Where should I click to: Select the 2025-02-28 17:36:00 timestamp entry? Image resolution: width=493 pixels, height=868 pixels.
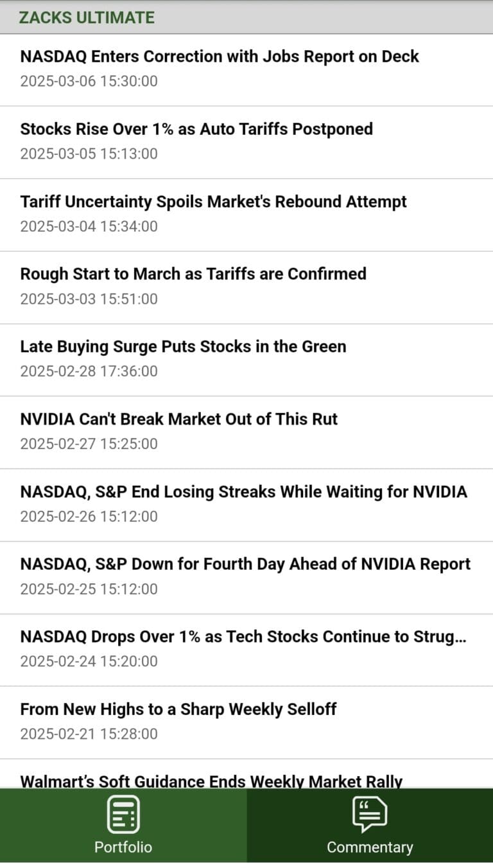pos(89,371)
